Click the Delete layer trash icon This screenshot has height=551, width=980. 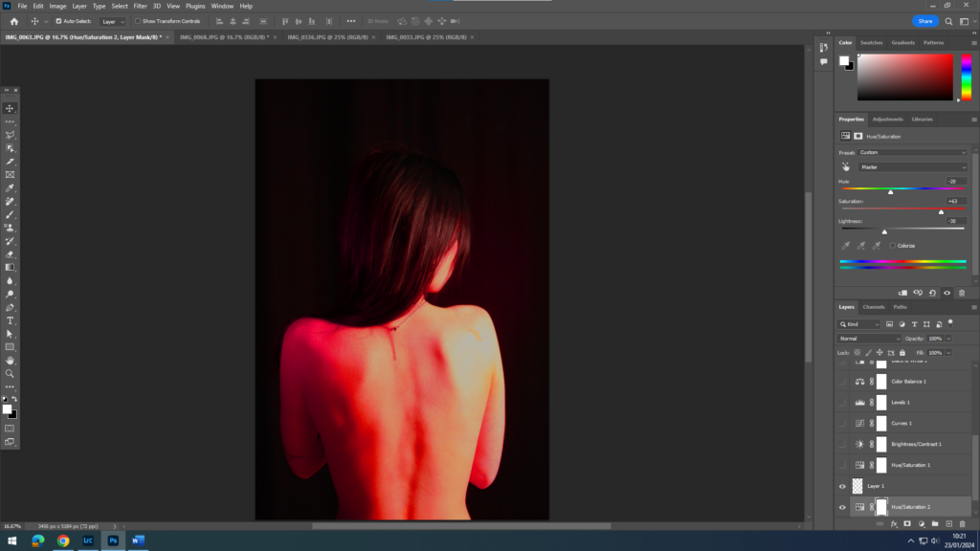(x=963, y=524)
